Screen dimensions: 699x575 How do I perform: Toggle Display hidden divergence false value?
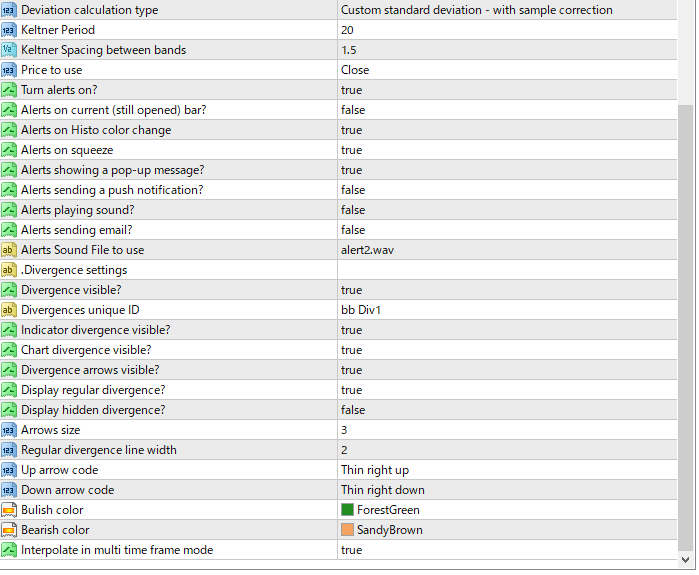click(507, 410)
